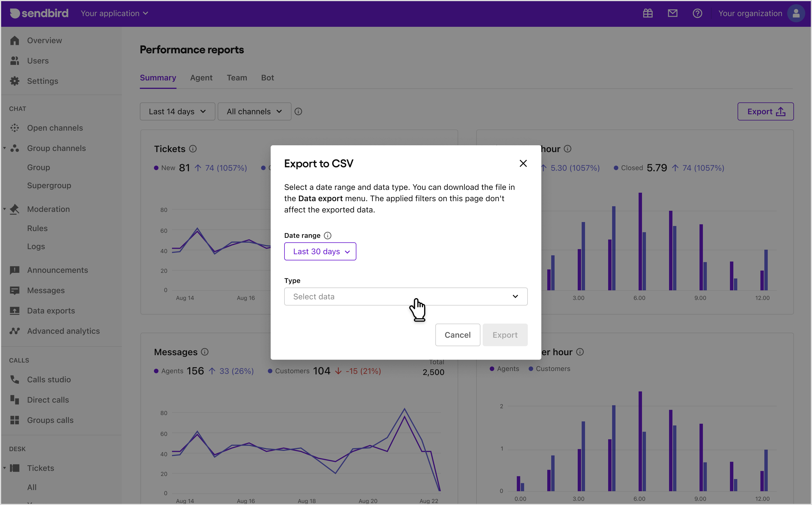Expand the Type Select data dropdown
812x505 pixels.
click(405, 297)
